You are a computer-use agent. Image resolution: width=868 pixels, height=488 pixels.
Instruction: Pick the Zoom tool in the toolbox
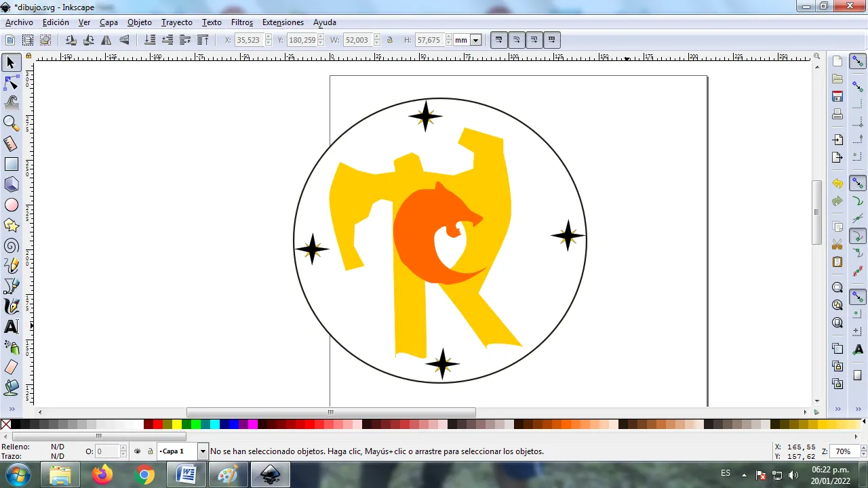pos(11,123)
